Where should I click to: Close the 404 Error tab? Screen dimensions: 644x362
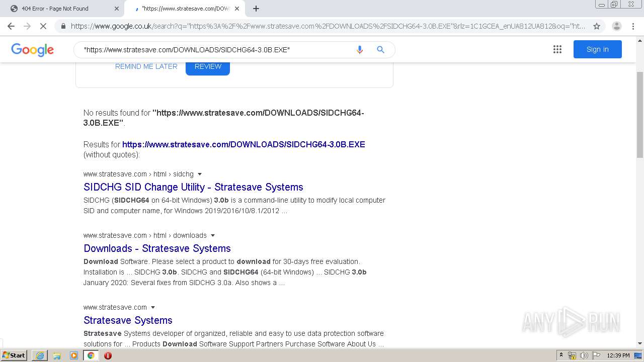coord(117,9)
